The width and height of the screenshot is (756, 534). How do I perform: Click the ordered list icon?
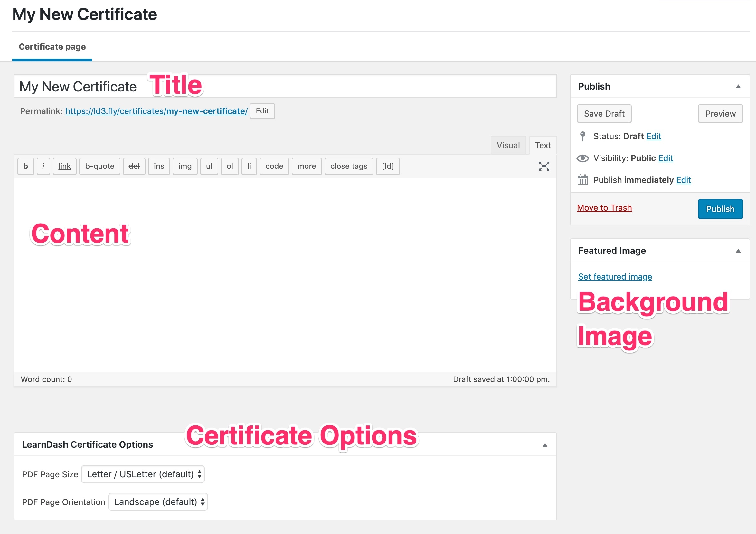[229, 166]
